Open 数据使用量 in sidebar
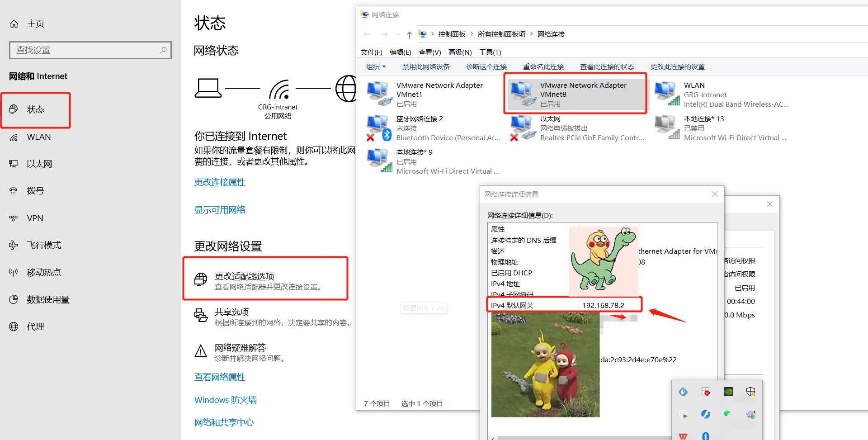Viewport: 868px width, 440px height. click(39, 299)
